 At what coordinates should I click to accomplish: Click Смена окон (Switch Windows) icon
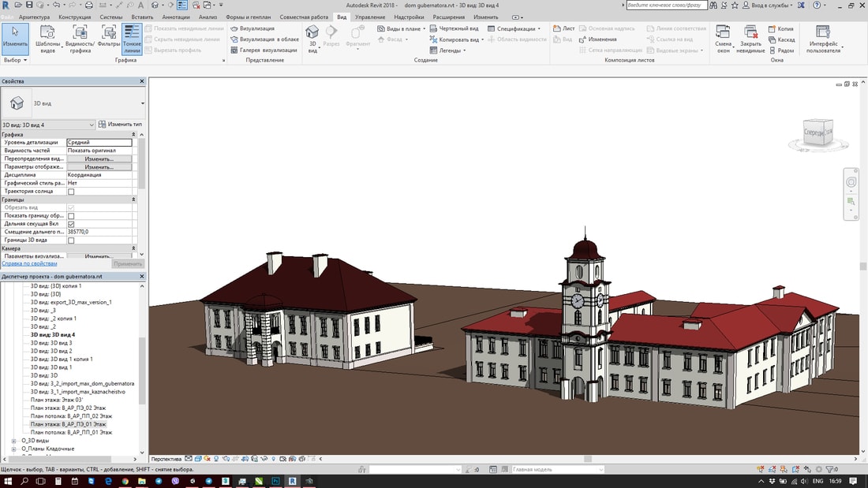click(x=723, y=32)
